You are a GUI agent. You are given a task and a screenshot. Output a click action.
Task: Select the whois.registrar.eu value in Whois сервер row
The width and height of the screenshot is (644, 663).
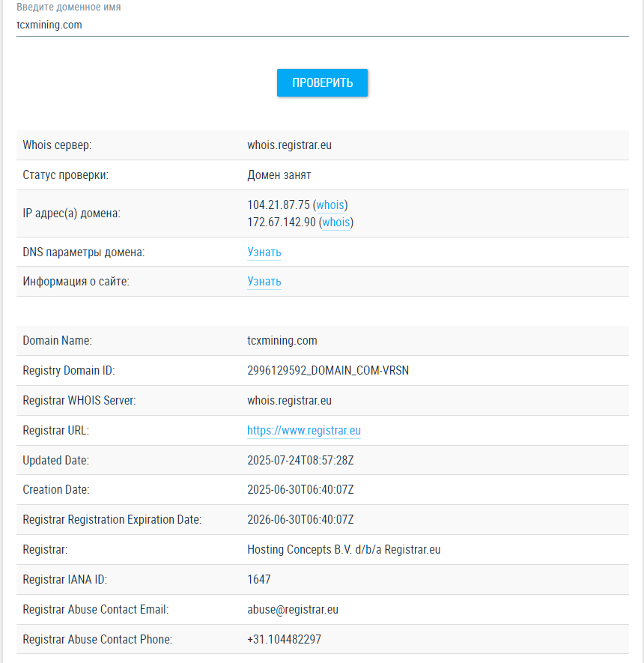tap(290, 145)
